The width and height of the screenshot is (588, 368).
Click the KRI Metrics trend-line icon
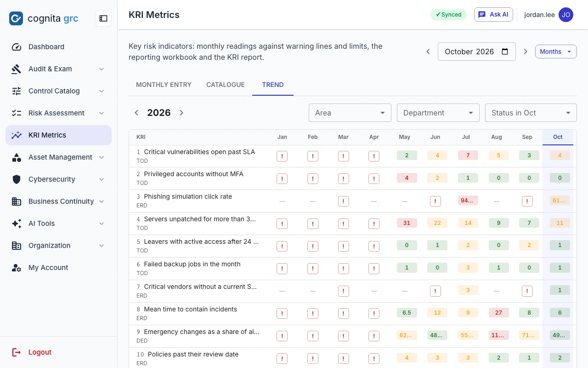click(x=17, y=135)
